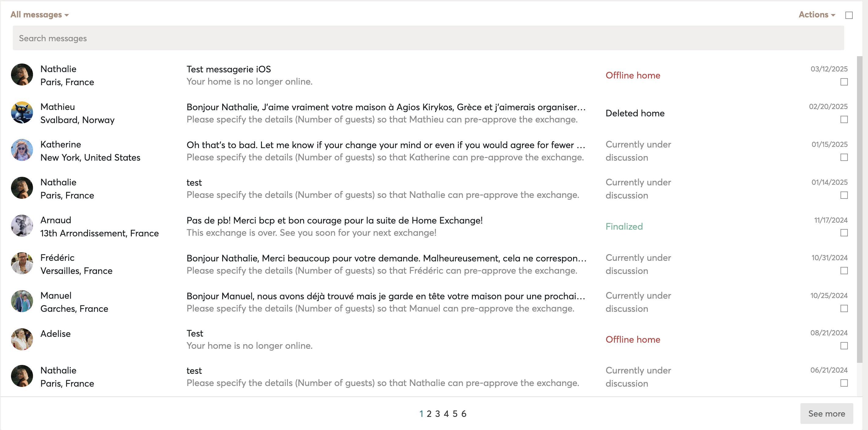This screenshot has height=430, width=868.
Task: Switch to page 2 of messages
Action: coord(429,414)
